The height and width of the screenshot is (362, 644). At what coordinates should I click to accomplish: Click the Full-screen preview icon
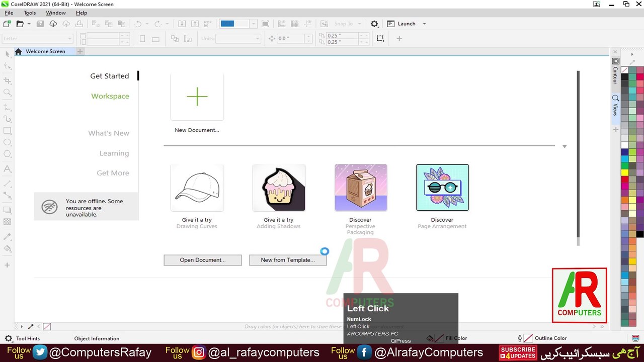(265, 24)
